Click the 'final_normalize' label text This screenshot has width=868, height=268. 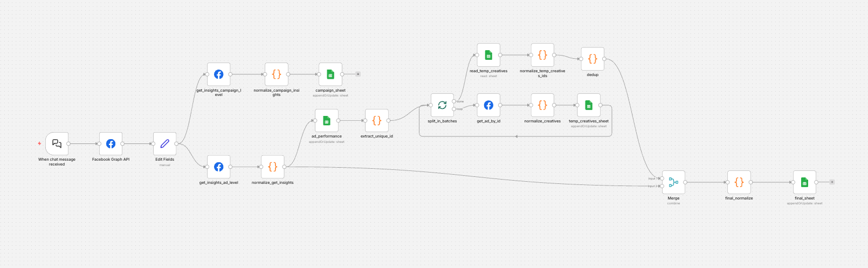tap(739, 198)
